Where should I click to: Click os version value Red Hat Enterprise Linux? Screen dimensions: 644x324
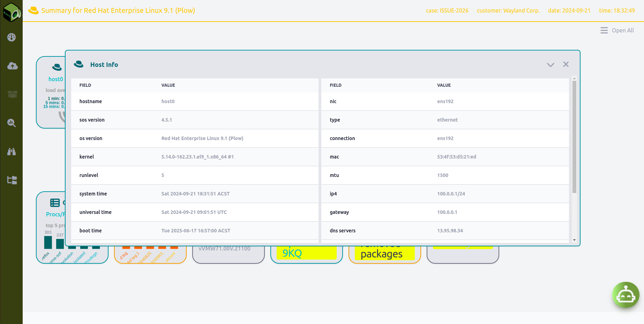point(202,138)
